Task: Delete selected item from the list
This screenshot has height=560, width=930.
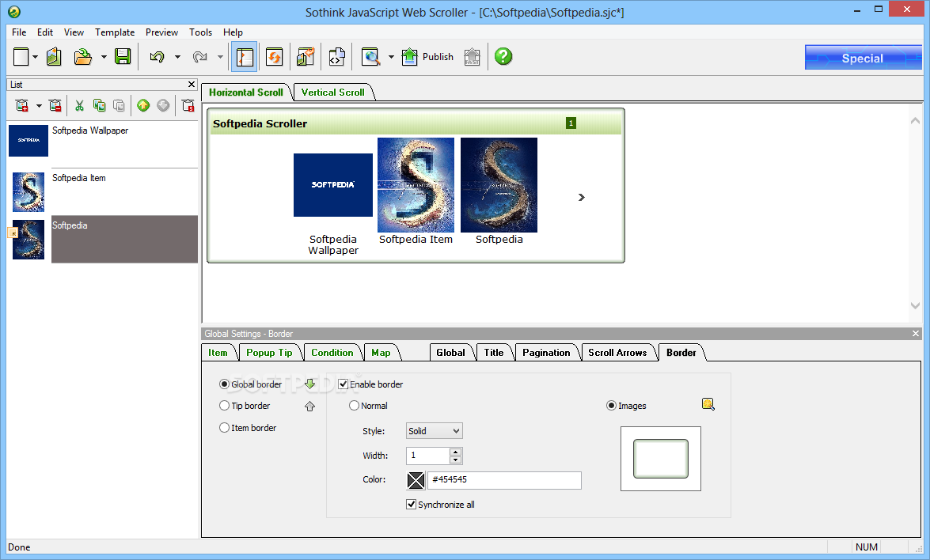Action: (x=55, y=105)
